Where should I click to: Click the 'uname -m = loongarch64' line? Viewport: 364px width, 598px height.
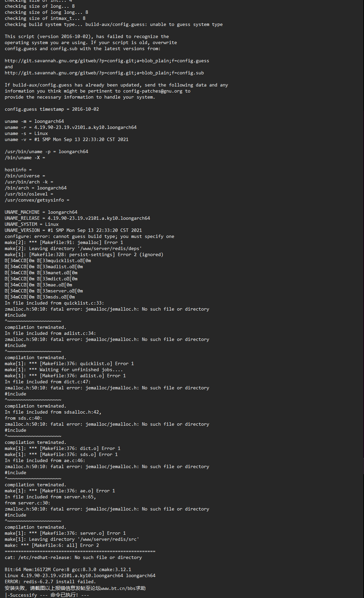pyautogui.click(x=34, y=121)
